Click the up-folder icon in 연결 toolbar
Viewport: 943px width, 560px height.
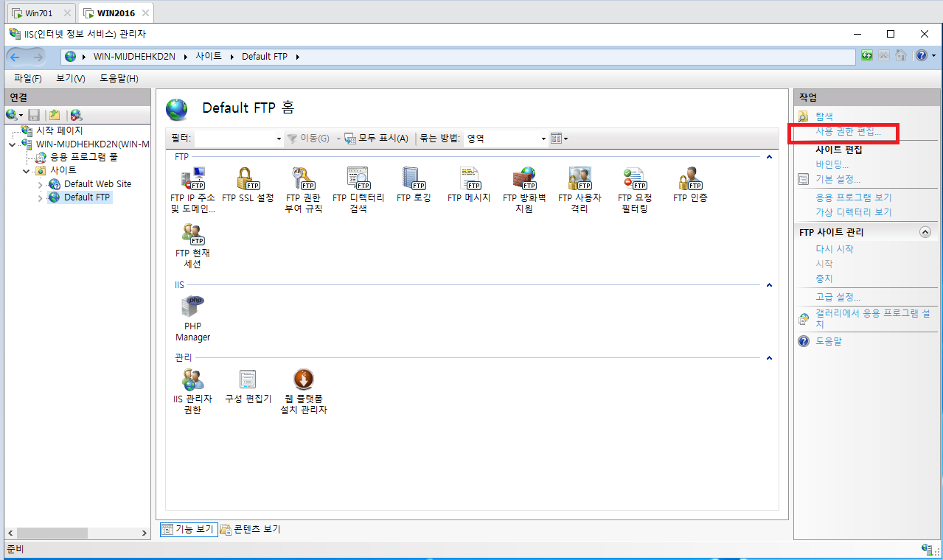point(54,115)
